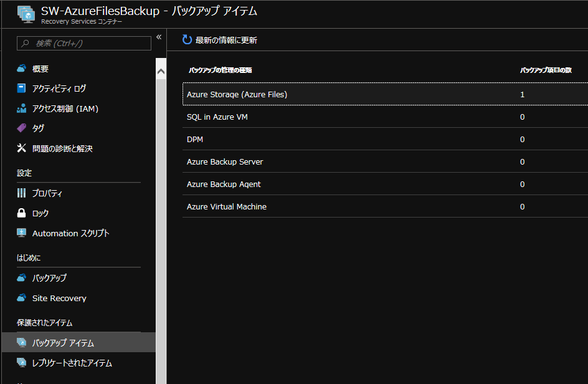
Task: Open the Backup (バックアップ) menu item
Action: [x=49, y=278]
